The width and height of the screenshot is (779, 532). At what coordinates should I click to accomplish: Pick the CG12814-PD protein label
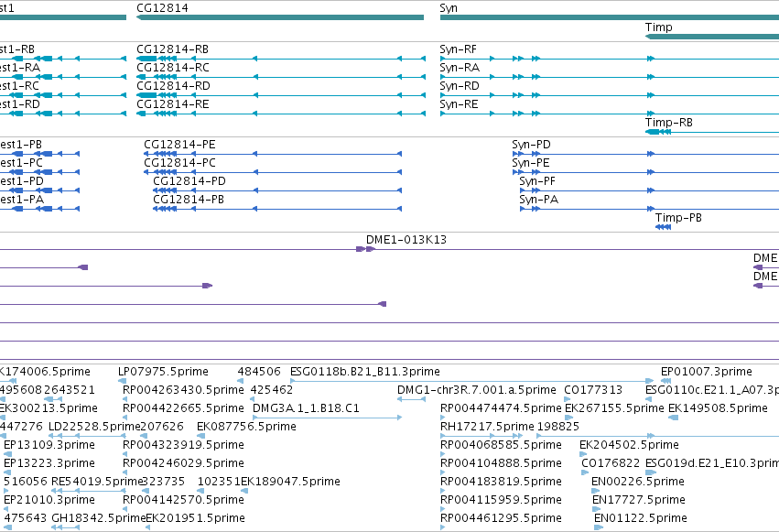tap(189, 181)
